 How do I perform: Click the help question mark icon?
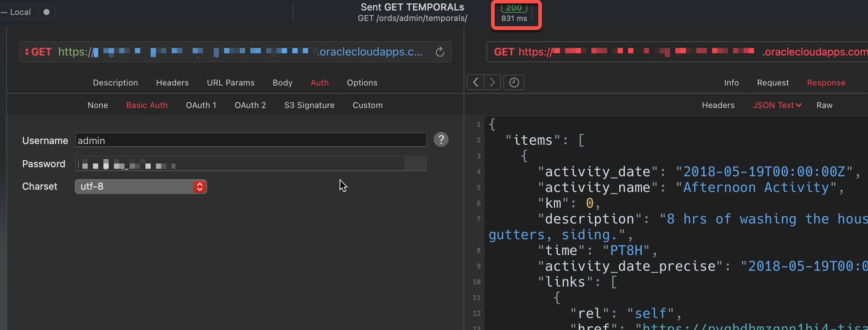coord(441,140)
